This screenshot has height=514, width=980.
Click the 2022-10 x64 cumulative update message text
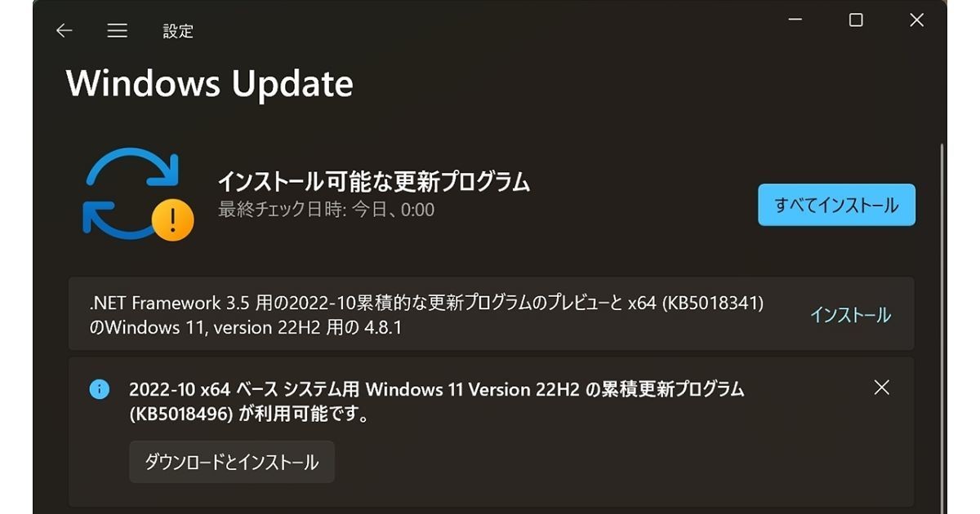436,402
